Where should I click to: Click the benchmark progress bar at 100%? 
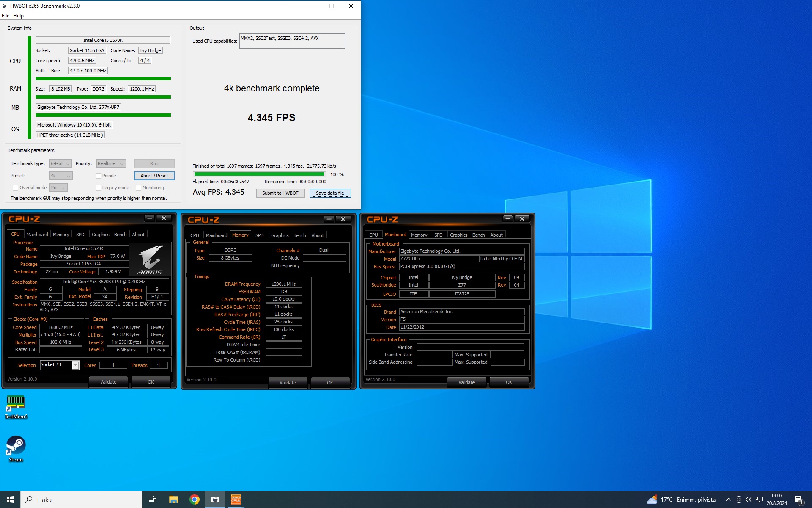click(x=259, y=174)
